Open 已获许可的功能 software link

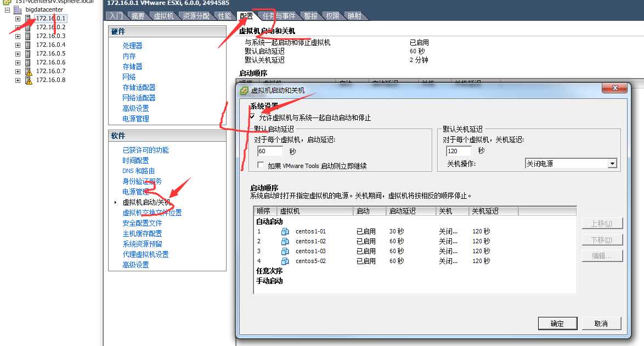(x=145, y=150)
